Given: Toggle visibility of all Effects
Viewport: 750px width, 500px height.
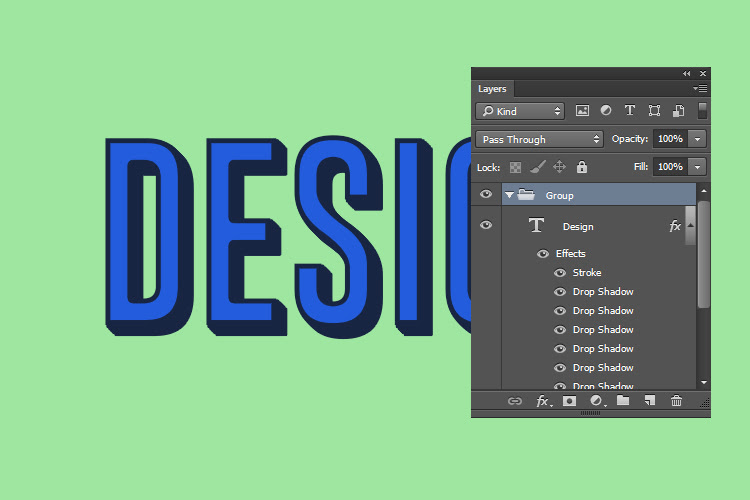Looking at the screenshot, I should pos(542,254).
